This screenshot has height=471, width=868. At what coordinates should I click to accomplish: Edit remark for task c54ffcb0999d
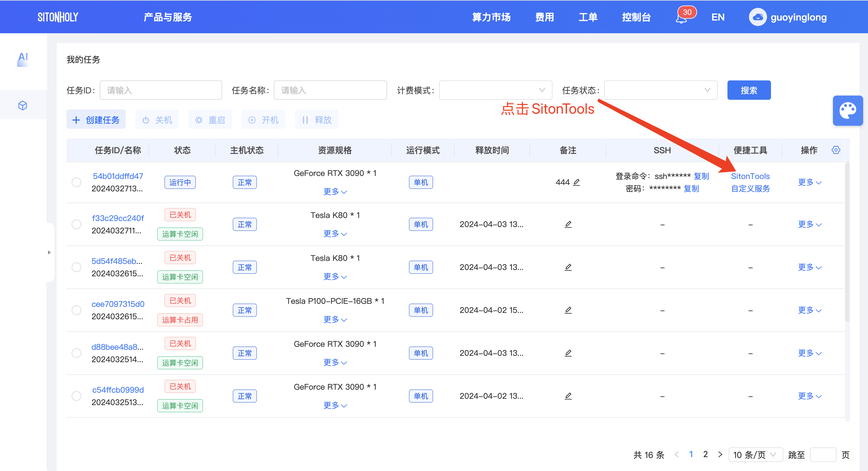(x=568, y=396)
